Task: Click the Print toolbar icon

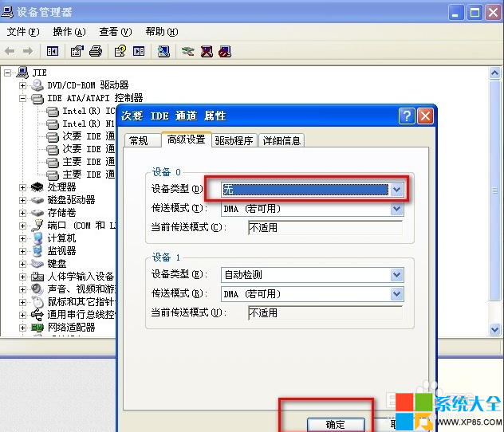Action: [96, 52]
